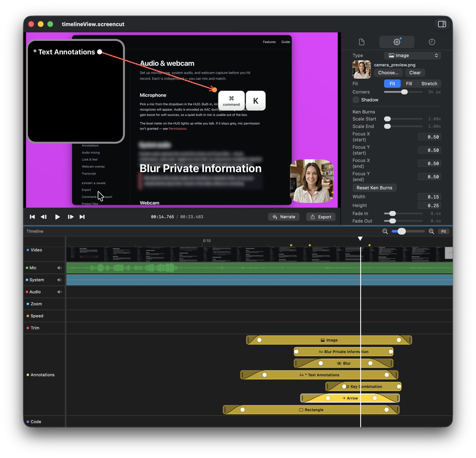476x458 pixels.
Task: Mute the Audio track speaker icon
Action: pos(60,292)
